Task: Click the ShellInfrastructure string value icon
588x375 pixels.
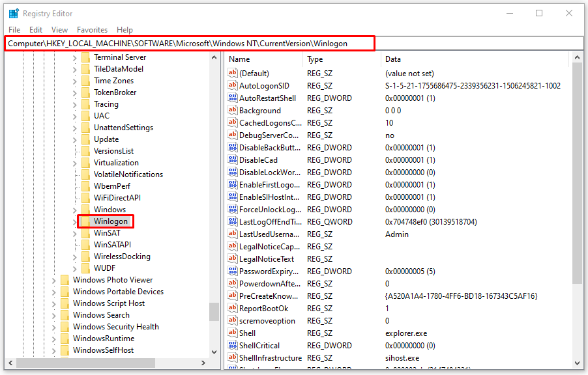Action: pyautogui.click(x=233, y=357)
